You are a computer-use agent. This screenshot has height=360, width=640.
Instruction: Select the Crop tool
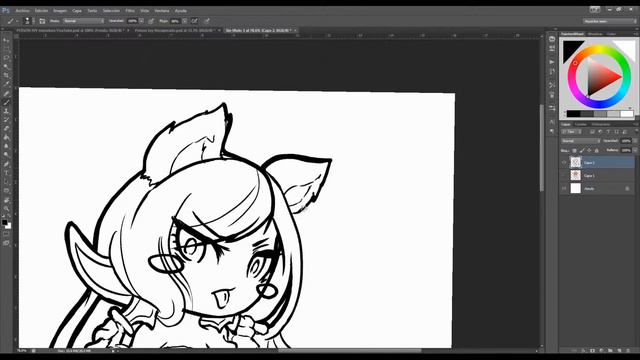click(6, 76)
